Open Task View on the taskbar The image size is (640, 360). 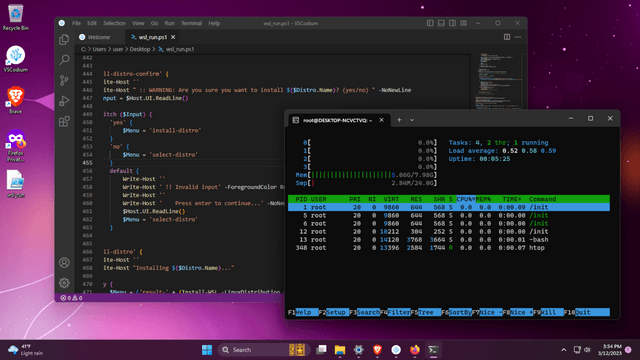(x=321, y=350)
